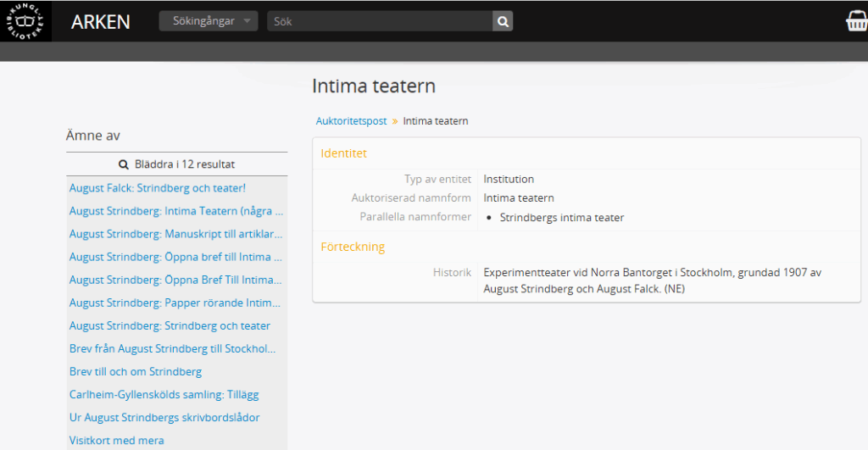Click the magnifier icon beside Bläddra
This screenshot has height=450, width=868.
124,164
